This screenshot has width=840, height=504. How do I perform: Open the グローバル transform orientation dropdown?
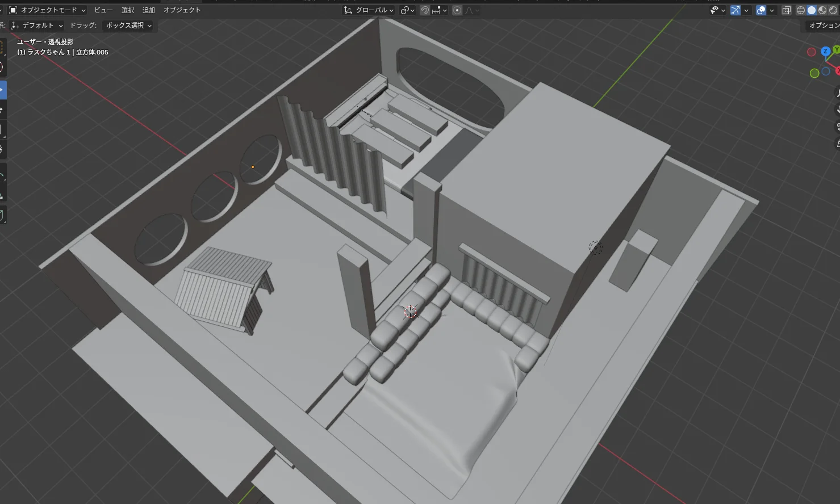369,10
